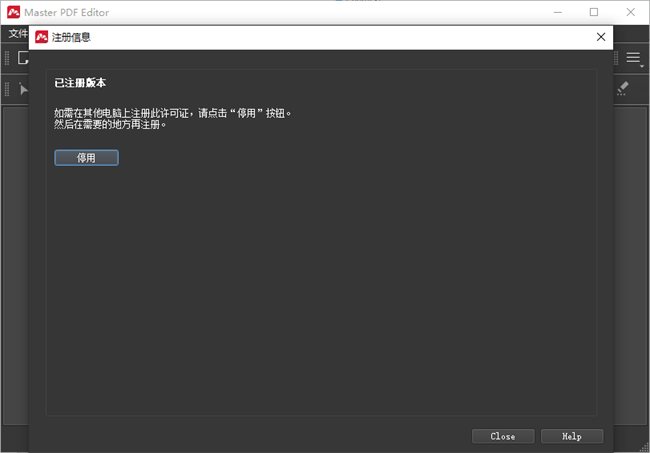Click the new document toolbar icon
Screen dimensions: 650x453
(x=23, y=58)
